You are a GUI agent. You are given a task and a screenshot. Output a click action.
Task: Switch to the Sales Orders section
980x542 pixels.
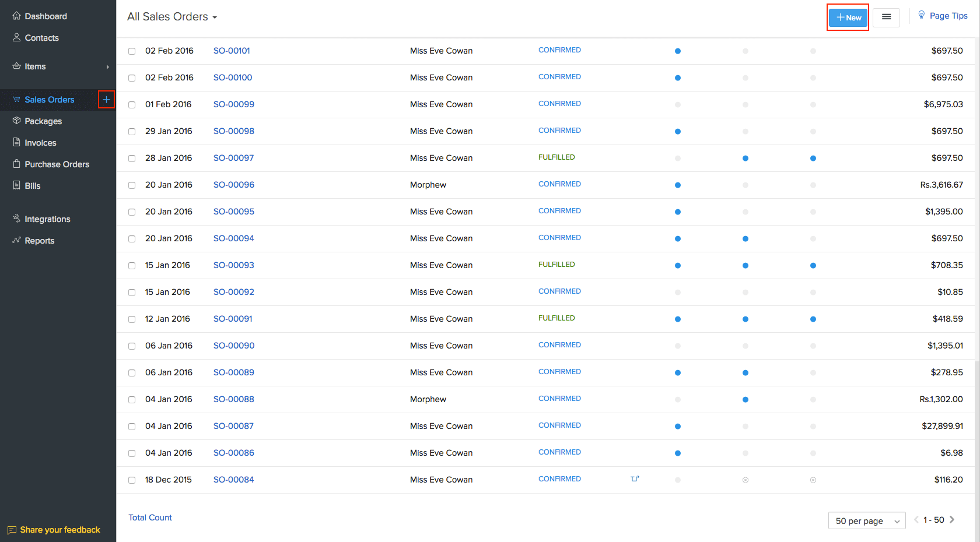pyautogui.click(x=50, y=99)
